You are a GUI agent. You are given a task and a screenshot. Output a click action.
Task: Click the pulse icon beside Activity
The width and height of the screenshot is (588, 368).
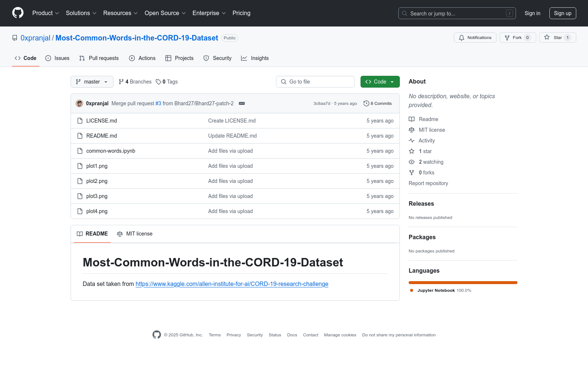[x=412, y=141]
